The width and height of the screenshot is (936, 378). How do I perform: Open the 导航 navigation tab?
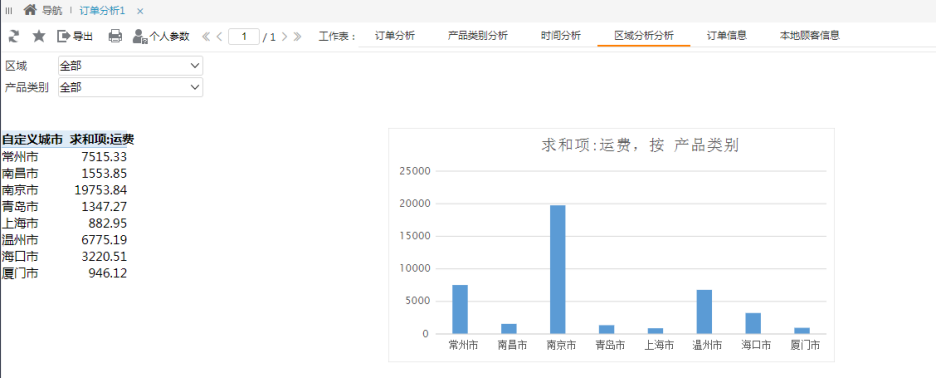pyautogui.click(x=51, y=11)
